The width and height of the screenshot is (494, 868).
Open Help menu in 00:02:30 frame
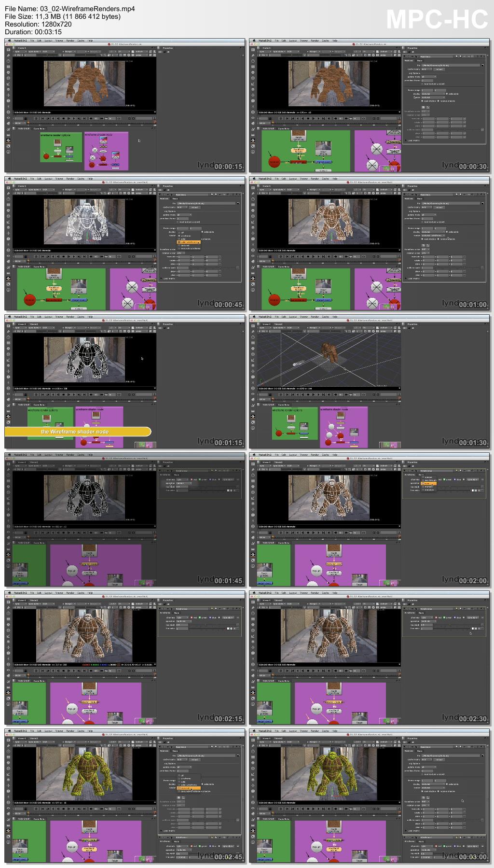pyautogui.click(x=335, y=593)
